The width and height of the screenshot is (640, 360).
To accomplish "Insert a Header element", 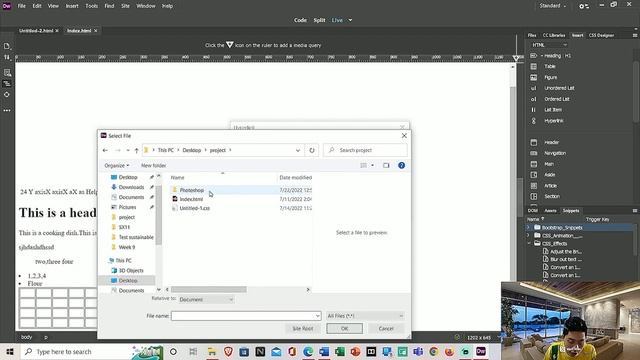I will coord(551,142).
